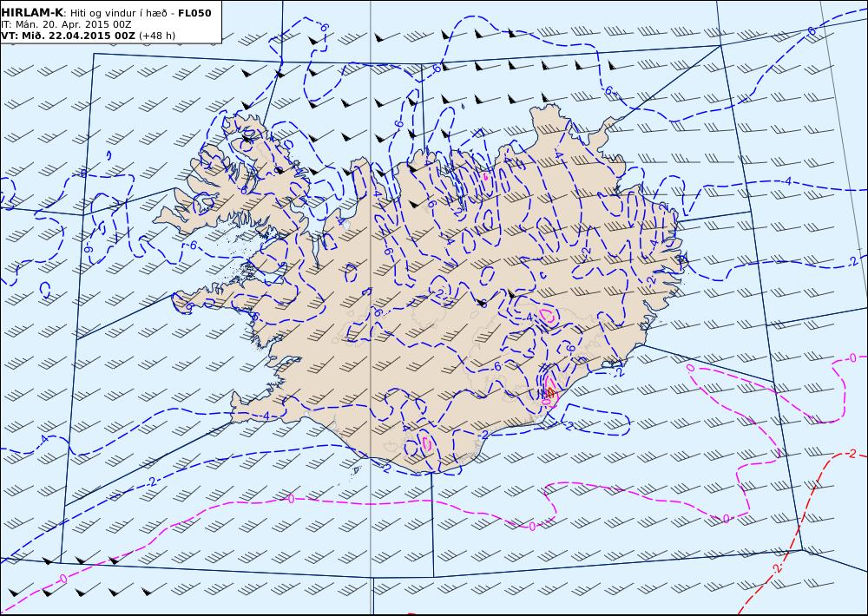
Task: Click the FL050 flight level label
Action: click(x=194, y=13)
